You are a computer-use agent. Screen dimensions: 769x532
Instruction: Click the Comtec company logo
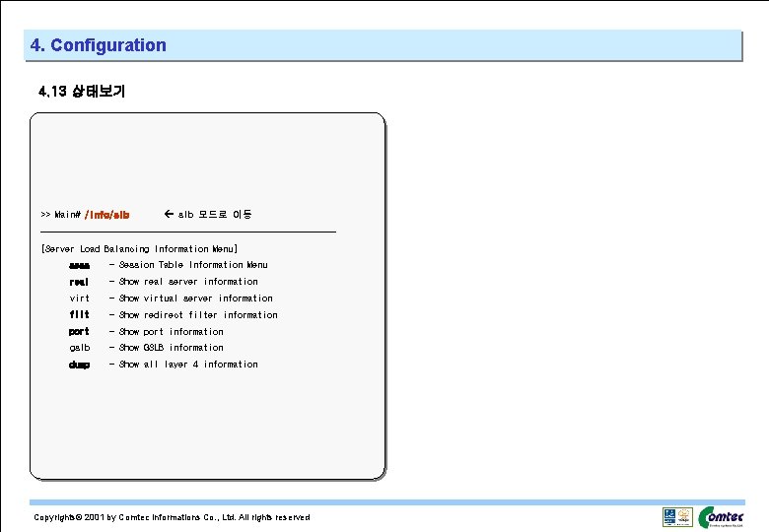721,517
